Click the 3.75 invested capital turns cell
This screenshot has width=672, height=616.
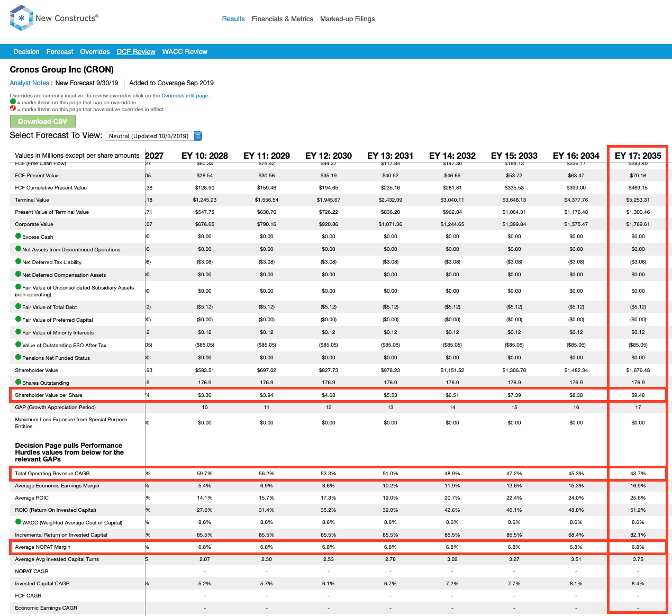[638, 559]
